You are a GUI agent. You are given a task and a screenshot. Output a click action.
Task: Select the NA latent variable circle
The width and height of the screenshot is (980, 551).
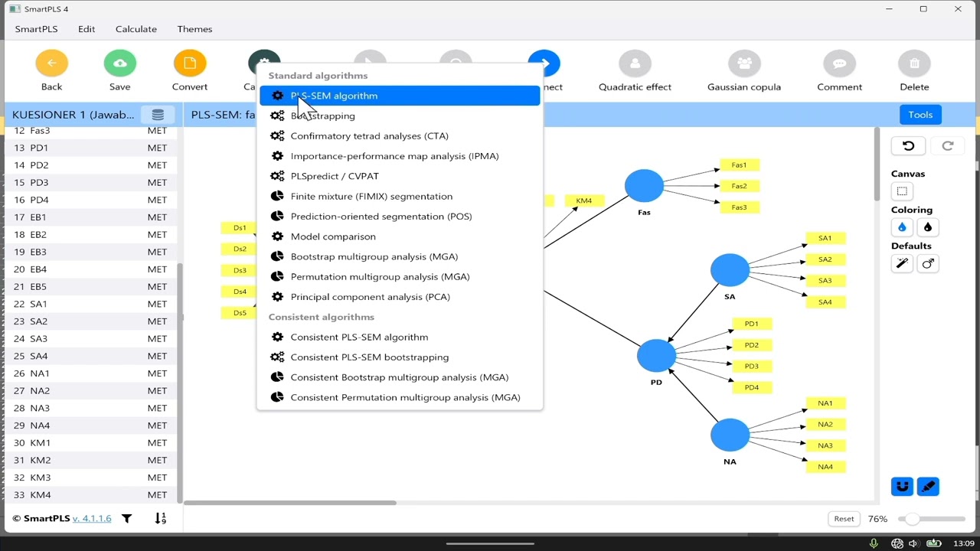click(x=730, y=435)
